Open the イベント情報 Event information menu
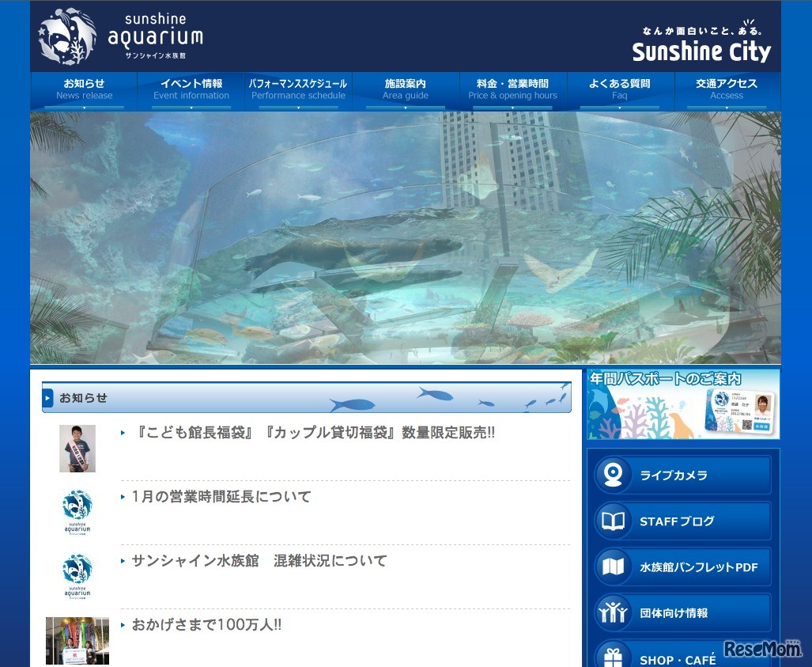 (191, 92)
